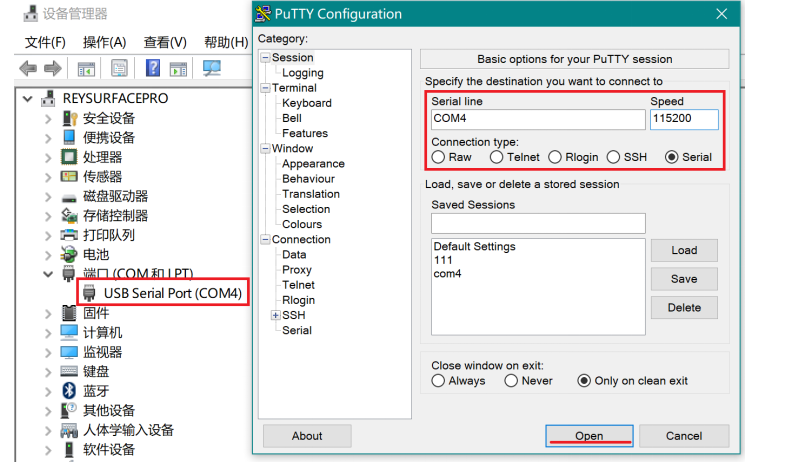Click the Open button in PuTTY
Screen dimensions: 785x472
(588, 435)
